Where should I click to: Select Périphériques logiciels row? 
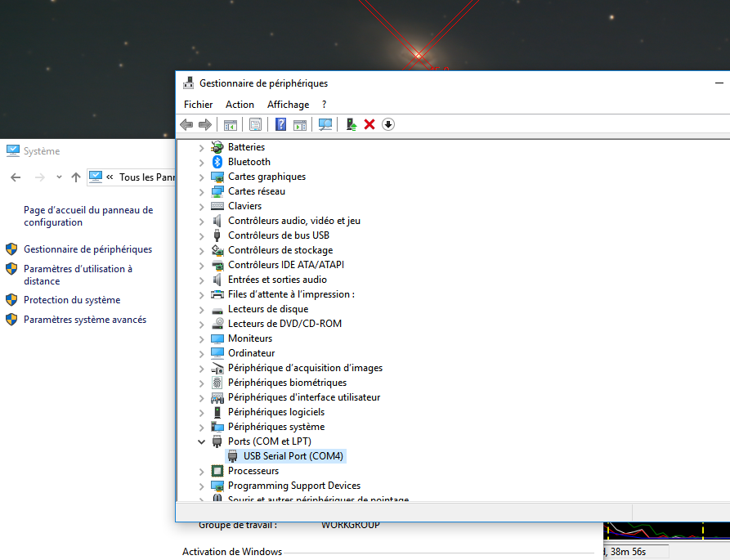(x=276, y=412)
